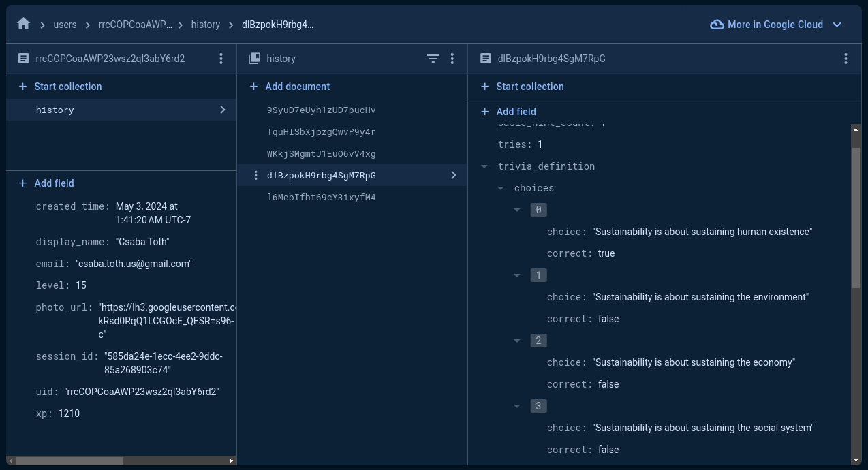
Task: Click the level field value 15
Action: (81, 285)
